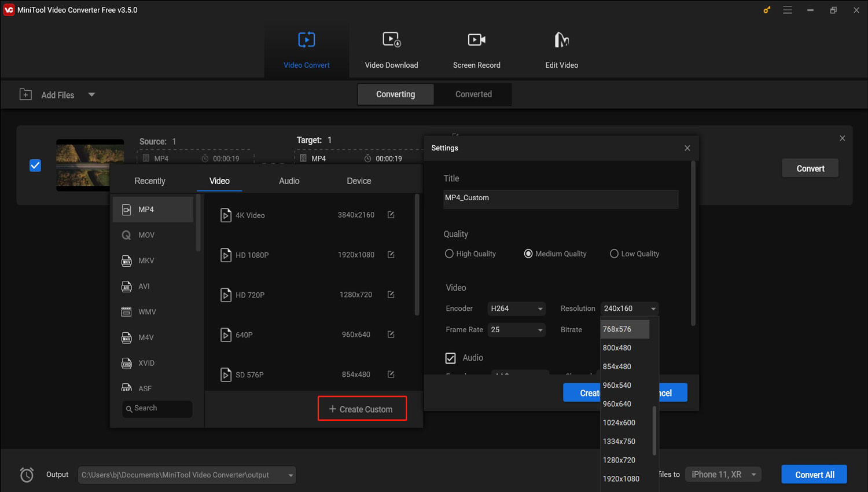
Task: Select the WMV format icon
Action: pos(126,312)
